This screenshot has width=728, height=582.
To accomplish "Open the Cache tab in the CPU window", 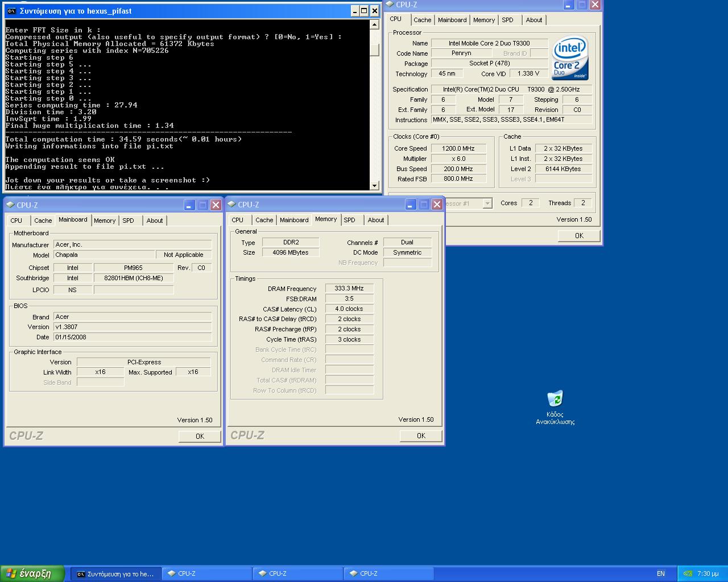I will 422,20.
